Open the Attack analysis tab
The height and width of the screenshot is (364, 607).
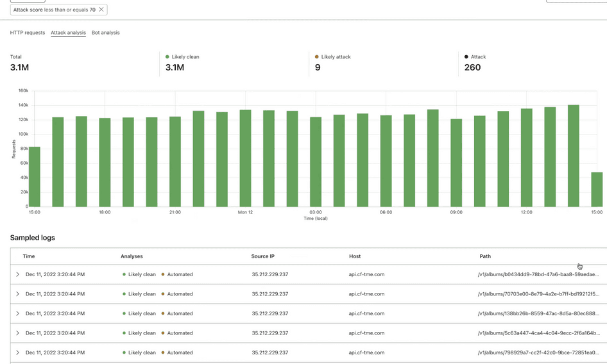[x=68, y=33]
